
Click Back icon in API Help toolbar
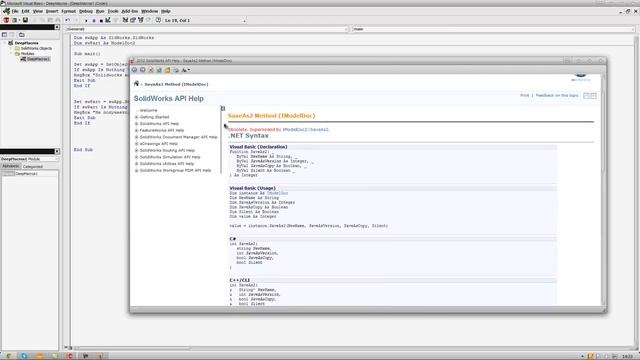(x=134, y=70)
